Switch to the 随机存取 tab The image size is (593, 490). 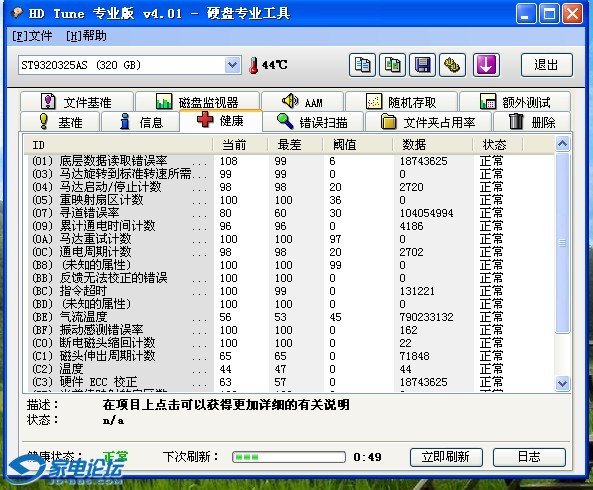coord(401,102)
